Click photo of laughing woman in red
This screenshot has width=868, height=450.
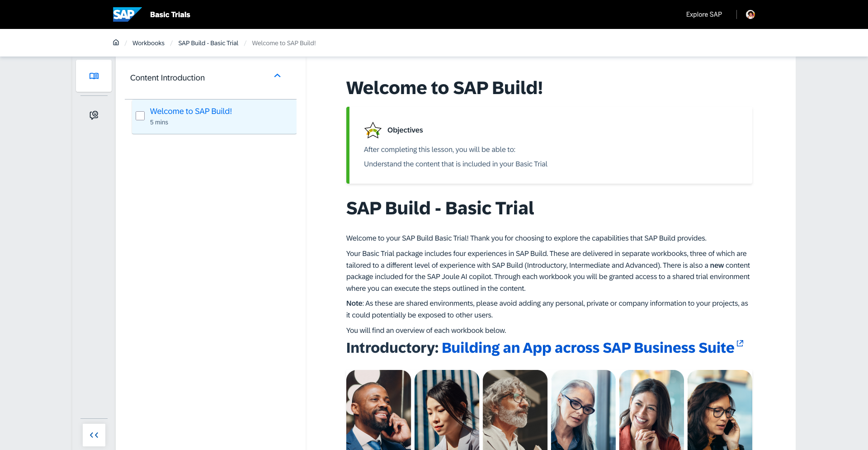651,410
